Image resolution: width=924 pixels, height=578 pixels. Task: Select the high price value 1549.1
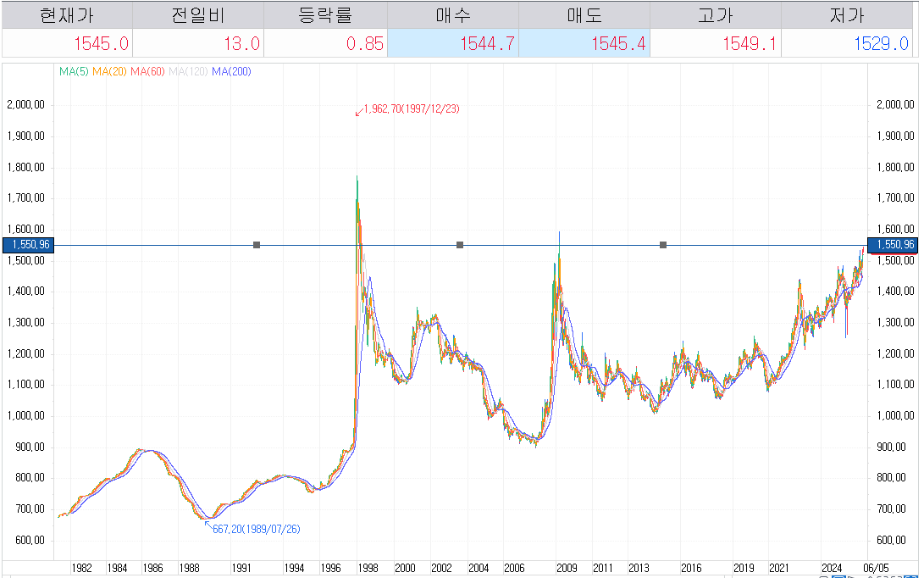[x=750, y=43]
